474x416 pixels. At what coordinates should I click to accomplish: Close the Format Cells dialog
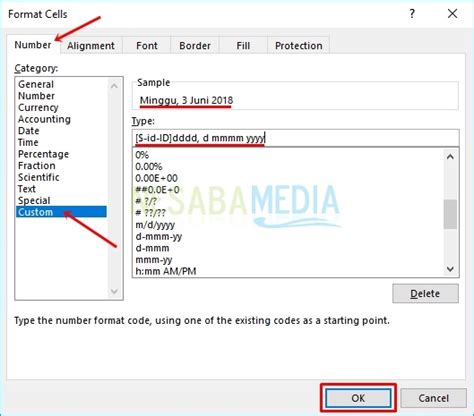pyautogui.click(x=452, y=14)
